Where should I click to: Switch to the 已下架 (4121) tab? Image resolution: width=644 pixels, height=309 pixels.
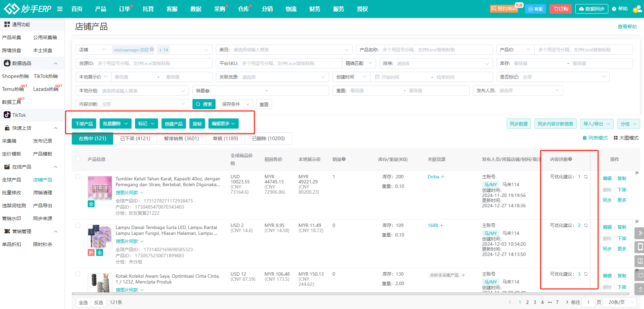click(x=135, y=139)
